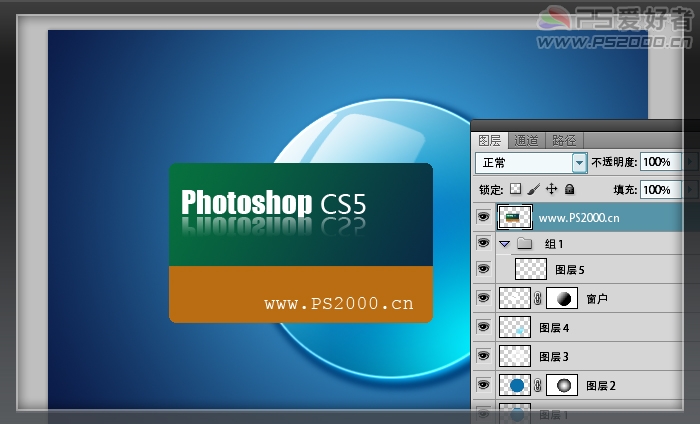Hide the 窗户 layer
Screen dimensions: 700x424
pos(483,298)
